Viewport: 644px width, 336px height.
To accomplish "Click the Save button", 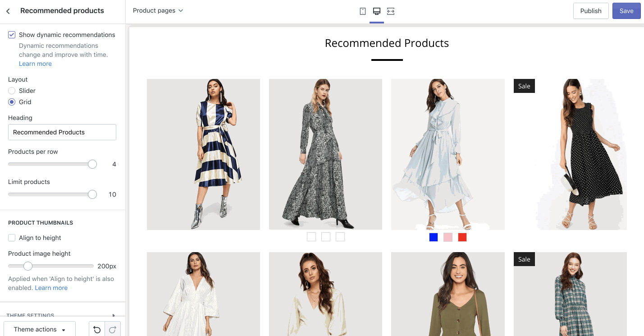I will tap(626, 11).
